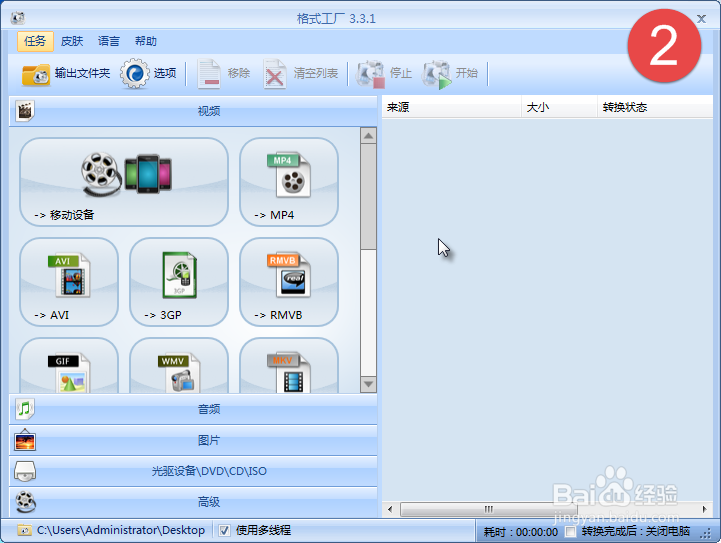Viewport: 721px width, 543px height.
Task: Click the format list scroll-up arrow
Action: point(368,136)
